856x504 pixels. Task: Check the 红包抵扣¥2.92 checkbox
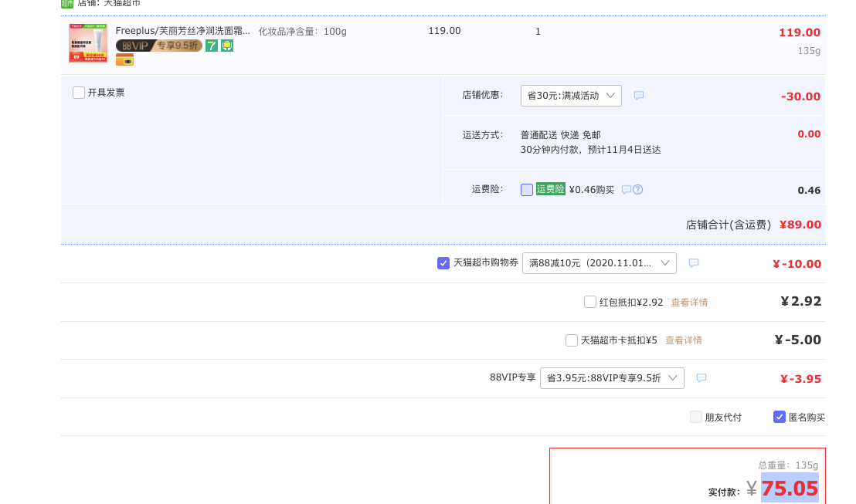point(590,303)
